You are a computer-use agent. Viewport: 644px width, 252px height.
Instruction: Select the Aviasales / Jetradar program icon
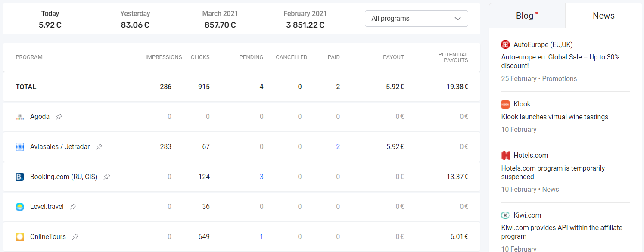click(19, 146)
